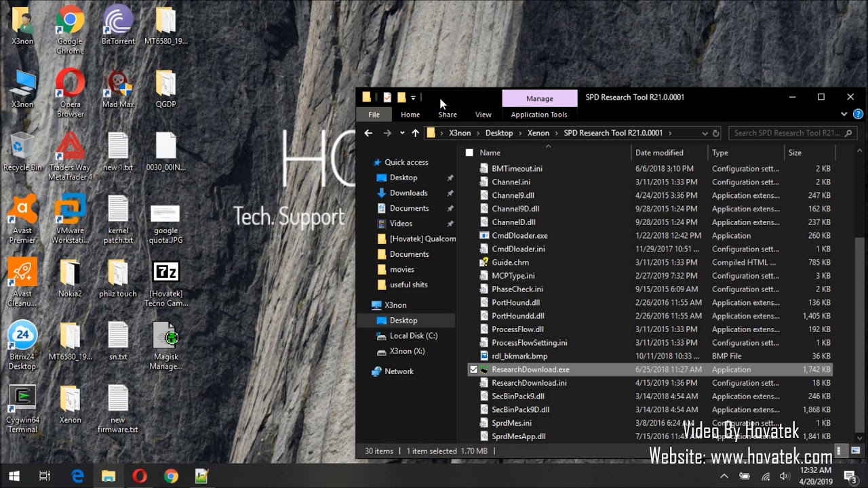Select Traders Way MetaTrader 4 icon

pyautogui.click(x=70, y=156)
